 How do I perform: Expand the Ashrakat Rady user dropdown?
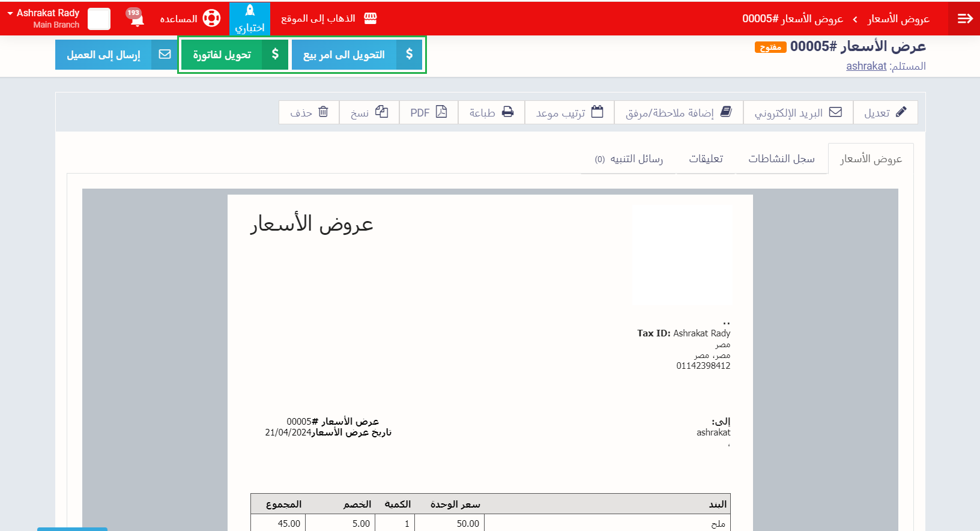(43, 18)
